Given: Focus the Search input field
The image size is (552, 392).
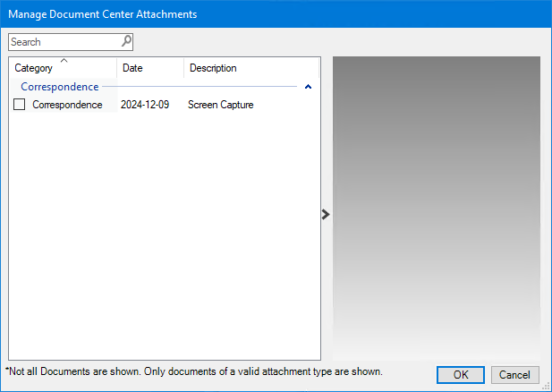Looking at the screenshot, I should point(63,42).
